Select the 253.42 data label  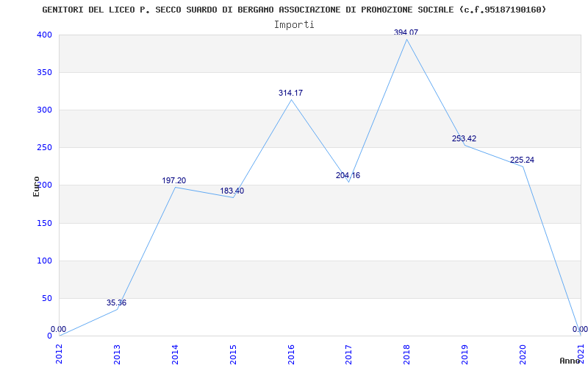(x=464, y=138)
